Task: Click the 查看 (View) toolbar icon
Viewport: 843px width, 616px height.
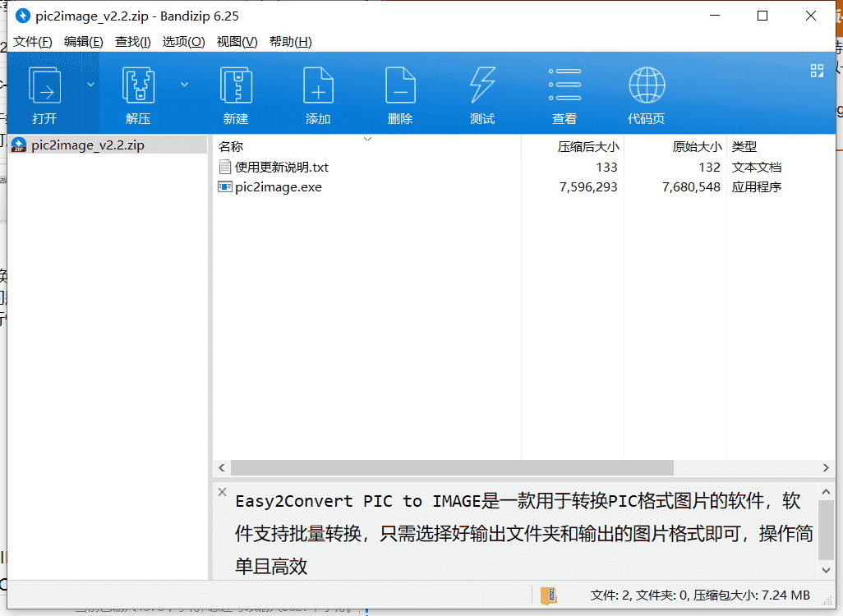Action: [564, 85]
